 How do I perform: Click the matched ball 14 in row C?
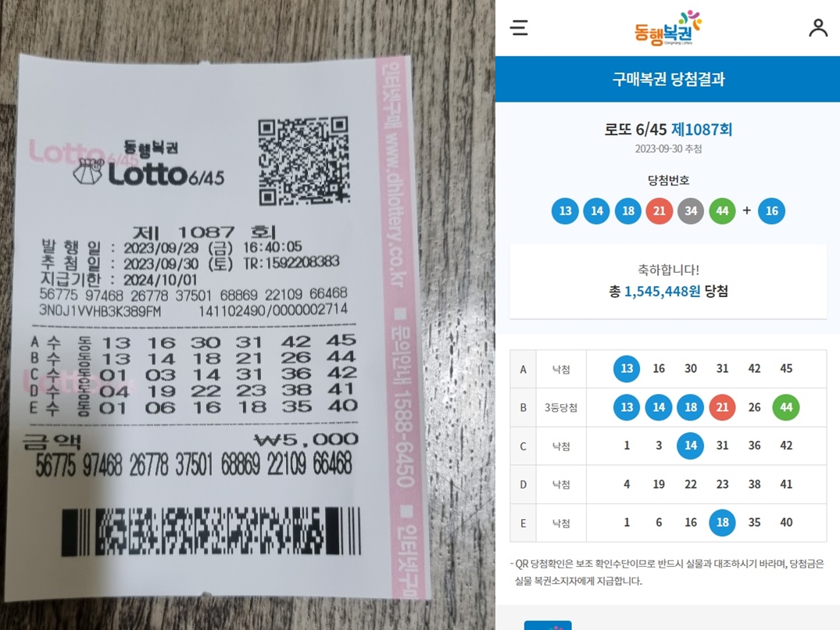coord(691,446)
